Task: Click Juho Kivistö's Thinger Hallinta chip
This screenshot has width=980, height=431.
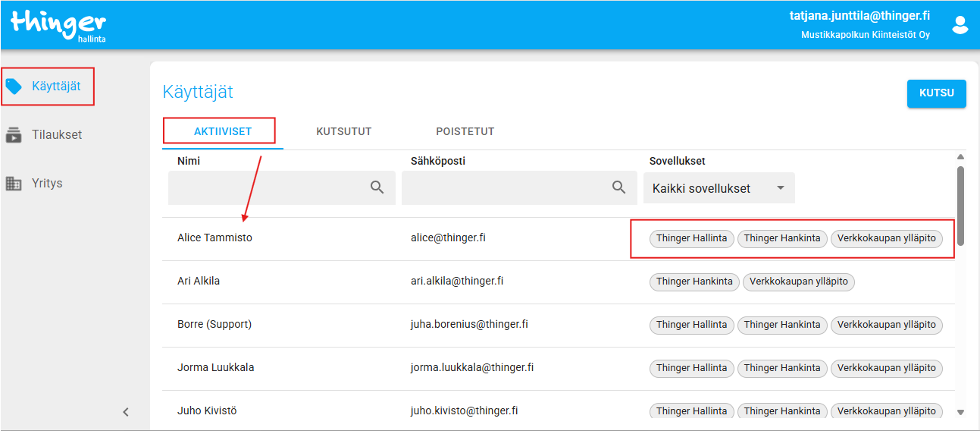Action: (x=691, y=411)
